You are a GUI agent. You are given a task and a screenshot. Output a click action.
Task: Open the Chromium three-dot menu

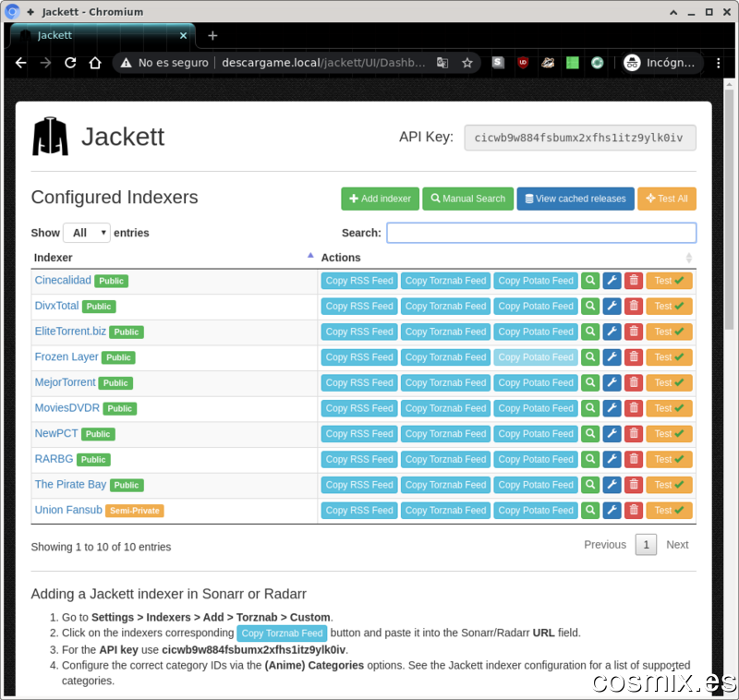click(x=719, y=63)
